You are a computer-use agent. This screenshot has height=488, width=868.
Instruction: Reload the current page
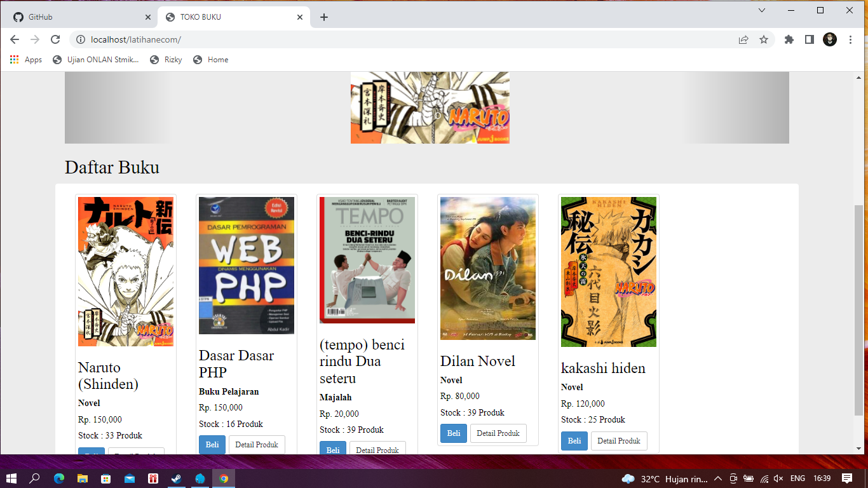[x=55, y=39]
